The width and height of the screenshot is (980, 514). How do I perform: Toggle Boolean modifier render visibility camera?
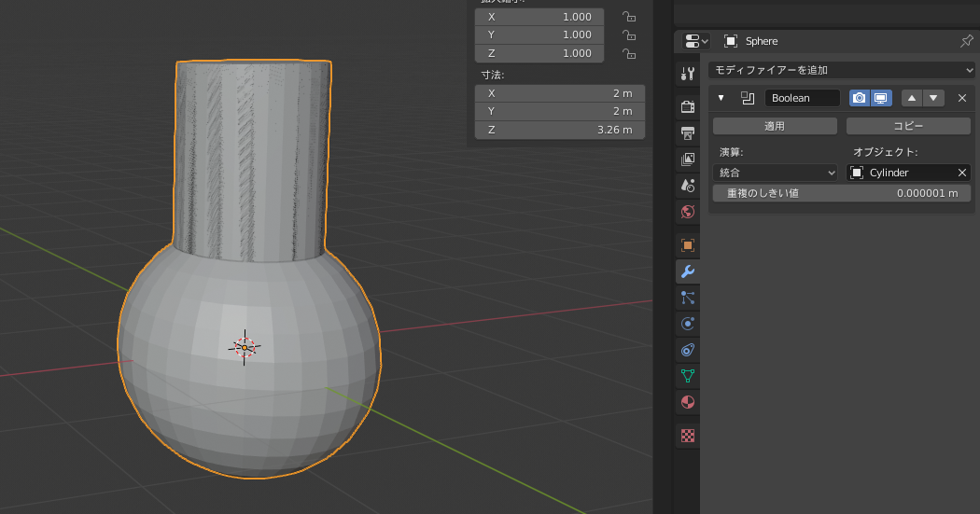(860, 98)
